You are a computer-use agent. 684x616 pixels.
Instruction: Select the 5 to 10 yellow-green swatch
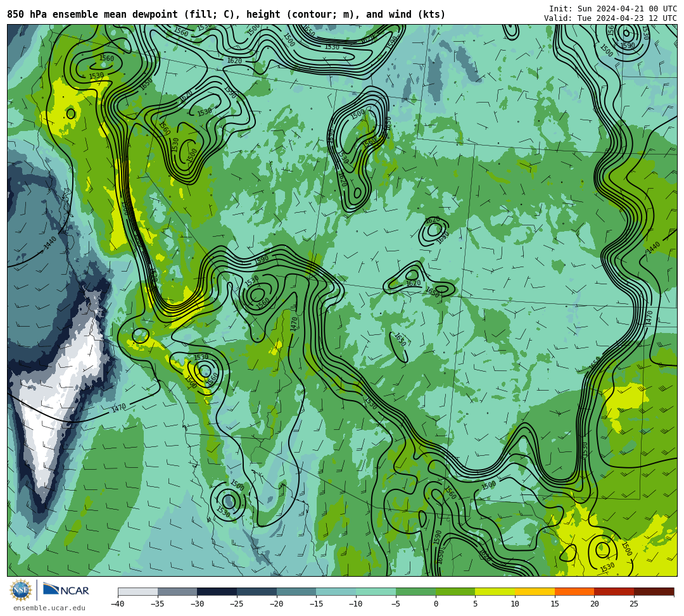(495, 591)
